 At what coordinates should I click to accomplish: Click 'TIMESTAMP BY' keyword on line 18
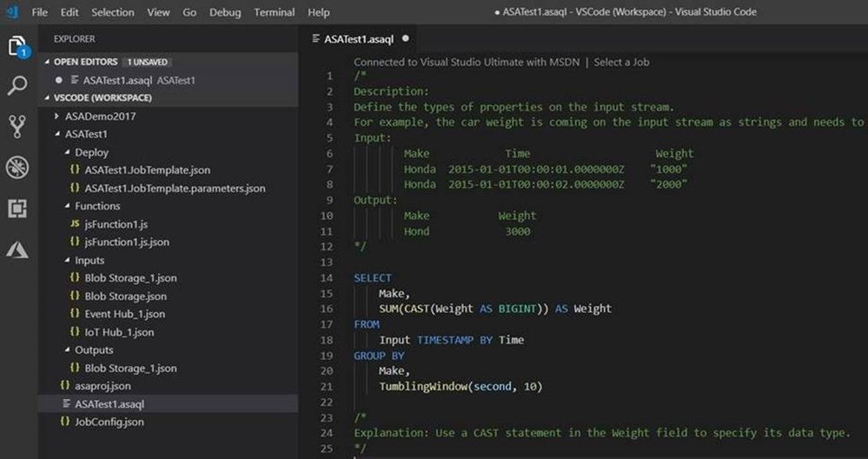pos(454,340)
